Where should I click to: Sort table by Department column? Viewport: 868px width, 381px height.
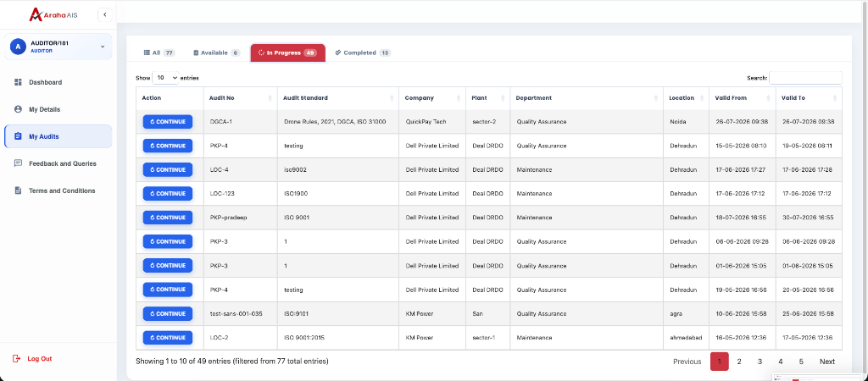(x=587, y=98)
